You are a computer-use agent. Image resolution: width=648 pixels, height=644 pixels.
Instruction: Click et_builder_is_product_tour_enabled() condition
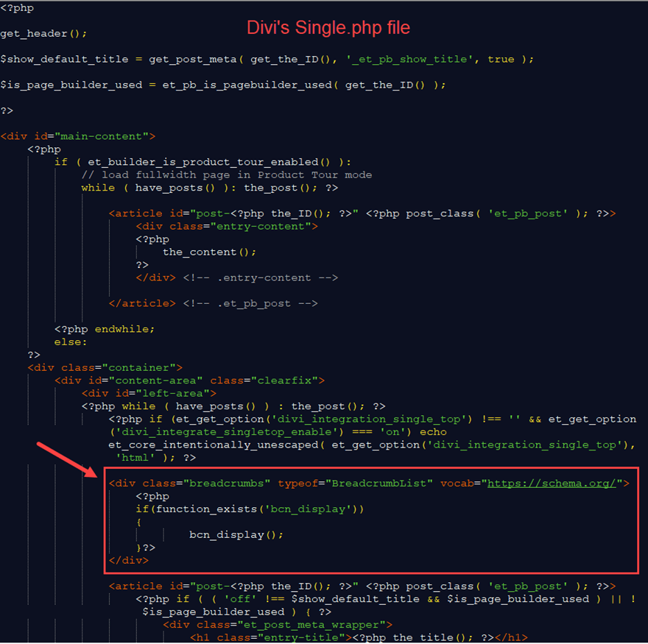208,162
